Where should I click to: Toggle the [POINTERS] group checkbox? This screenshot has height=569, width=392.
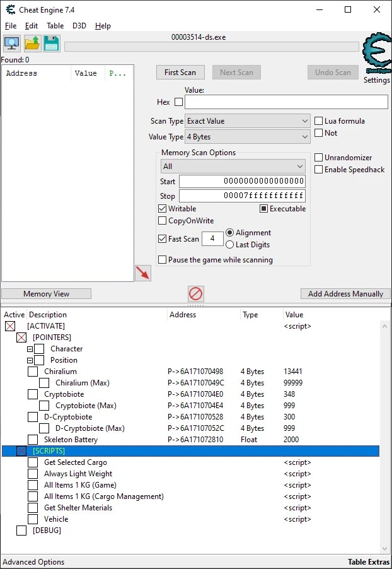(21, 337)
